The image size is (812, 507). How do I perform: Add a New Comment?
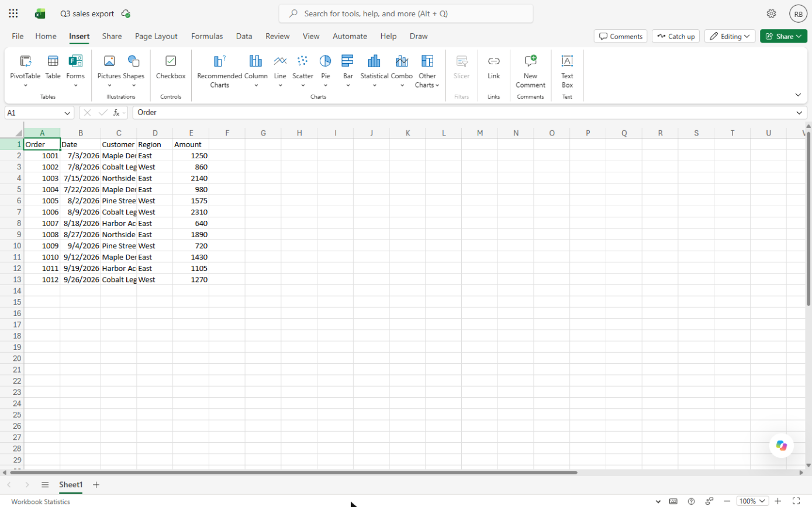pos(530,71)
